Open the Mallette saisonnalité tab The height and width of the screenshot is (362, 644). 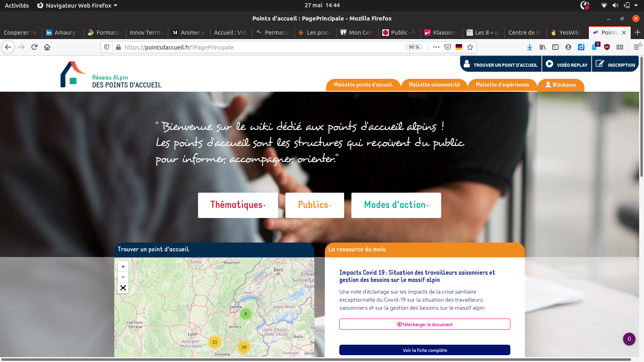[434, 85]
